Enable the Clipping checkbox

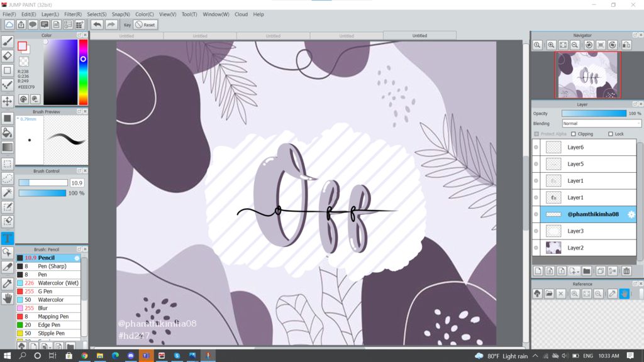click(574, 134)
